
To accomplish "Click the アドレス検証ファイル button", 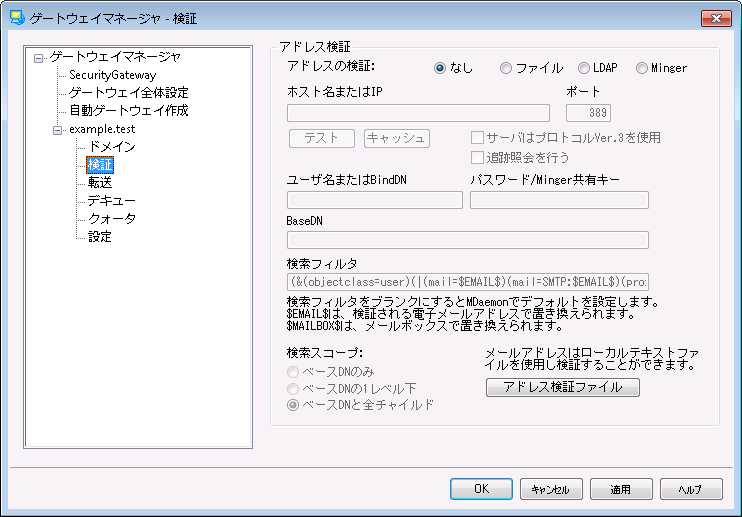I will pos(562,387).
